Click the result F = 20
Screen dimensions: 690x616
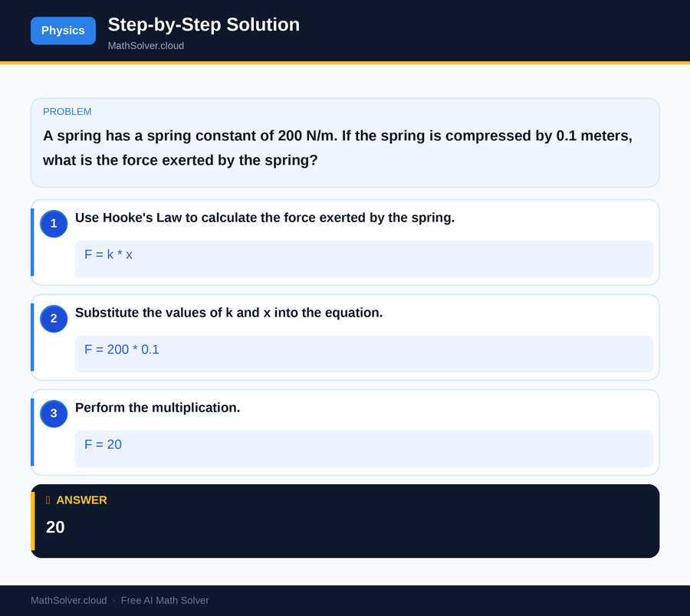[103, 444]
